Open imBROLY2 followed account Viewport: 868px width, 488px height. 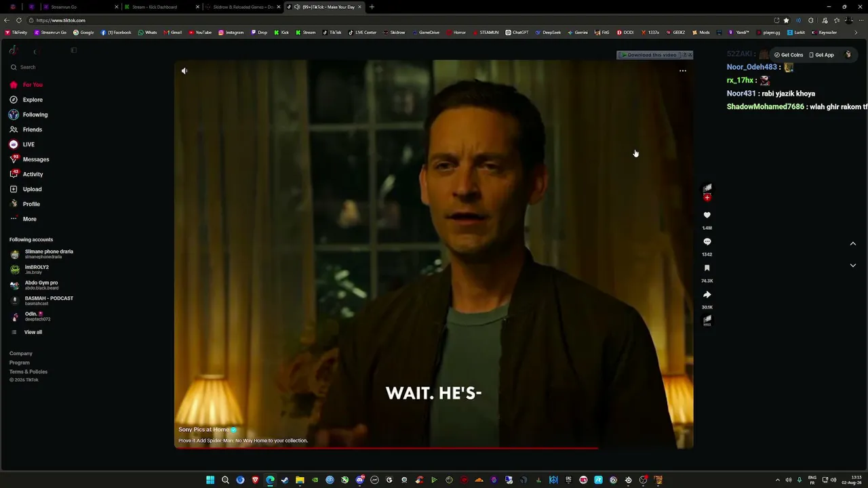click(x=31, y=270)
